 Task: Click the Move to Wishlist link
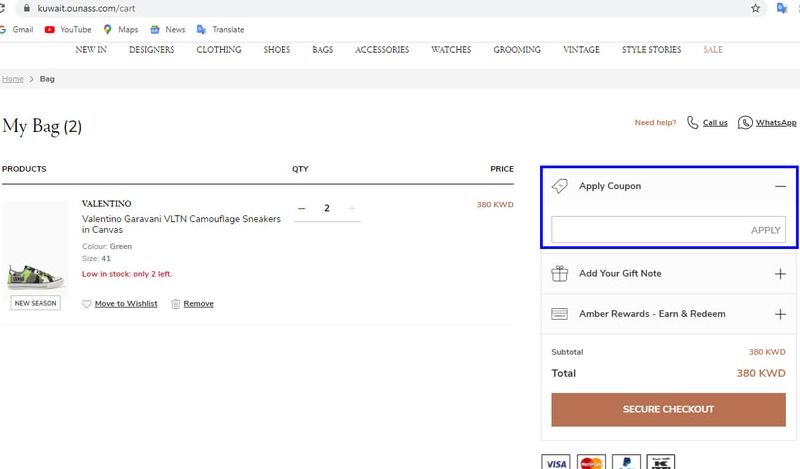(x=126, y=304)
